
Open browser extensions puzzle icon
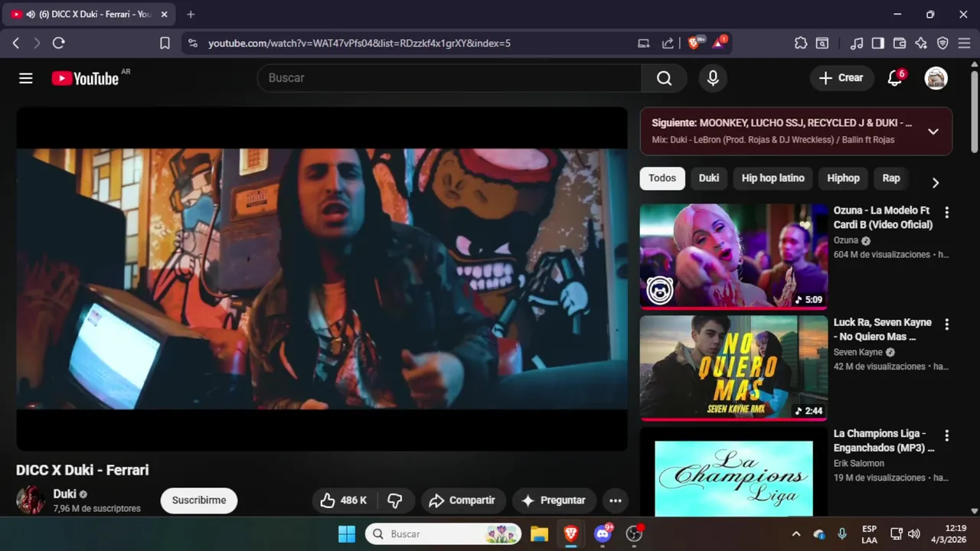point(801,44)
